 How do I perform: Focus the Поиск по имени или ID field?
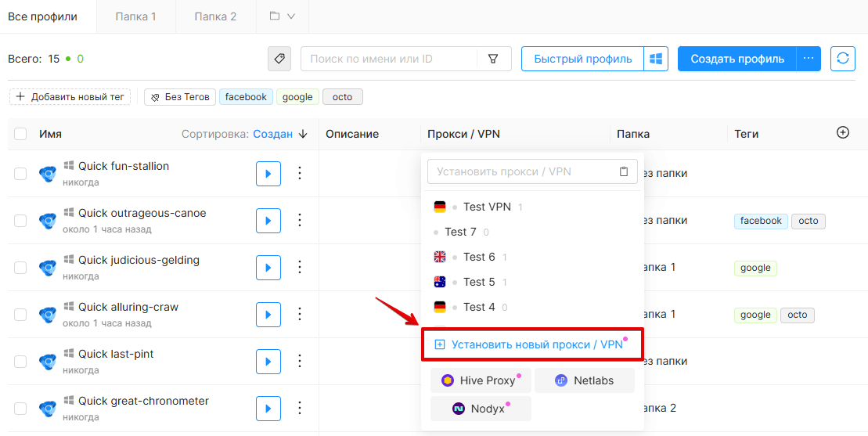(389, 59)
